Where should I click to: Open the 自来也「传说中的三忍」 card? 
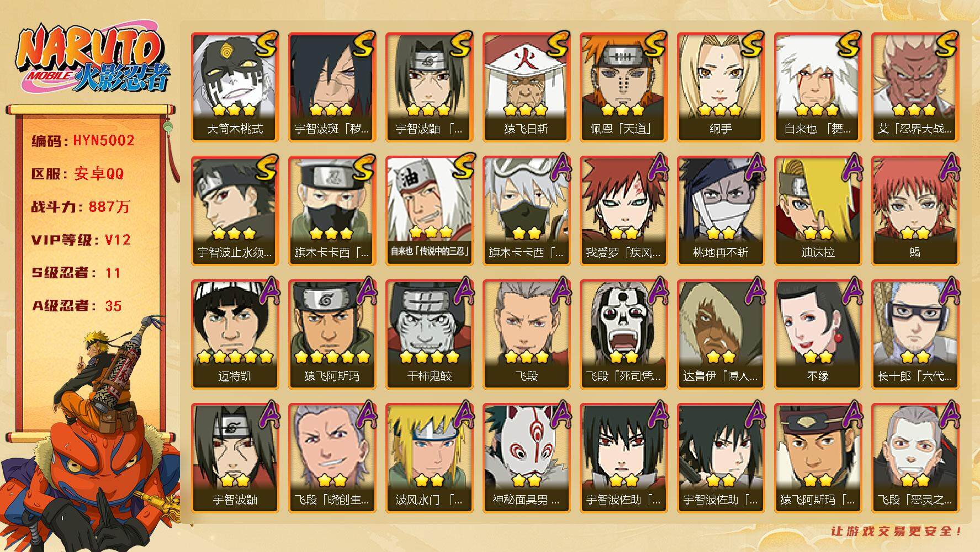point(429,211)
